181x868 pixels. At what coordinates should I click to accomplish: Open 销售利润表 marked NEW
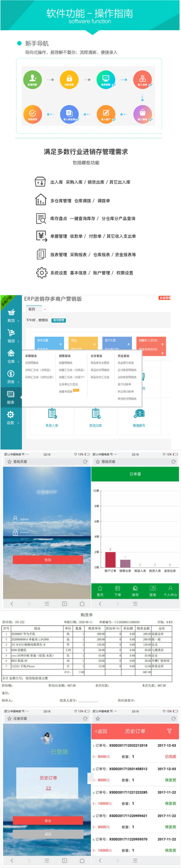(x=66, y=392)
